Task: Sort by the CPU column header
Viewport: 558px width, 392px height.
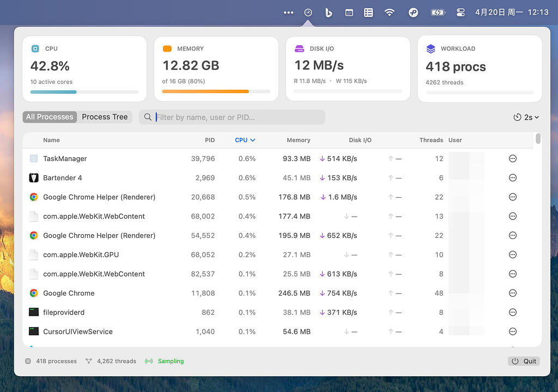Action: click(245, 140)
